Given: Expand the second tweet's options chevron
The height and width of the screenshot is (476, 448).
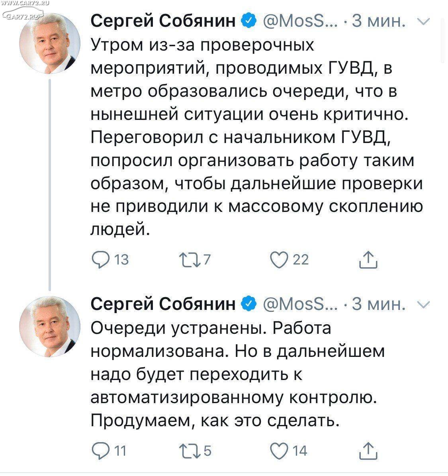Looking at the screenshot, I should click(x=424, y=304).
